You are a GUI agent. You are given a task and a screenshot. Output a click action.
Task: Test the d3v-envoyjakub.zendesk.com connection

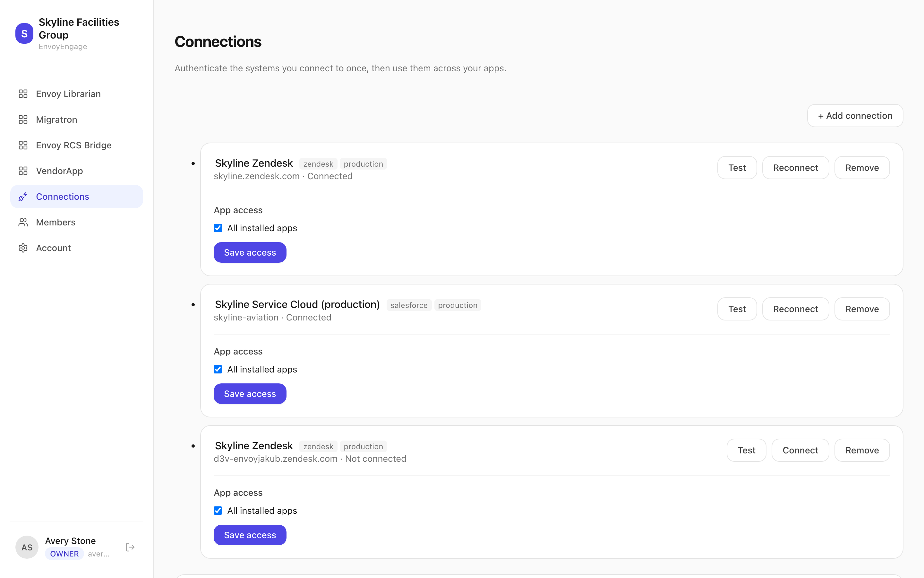pos(746,450)
